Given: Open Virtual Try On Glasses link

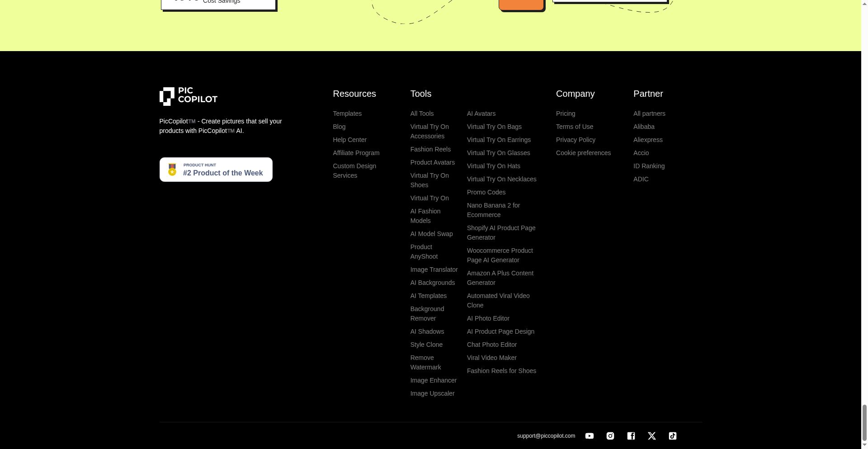Looking at the screenshot, I should click(x=498, y=153).
